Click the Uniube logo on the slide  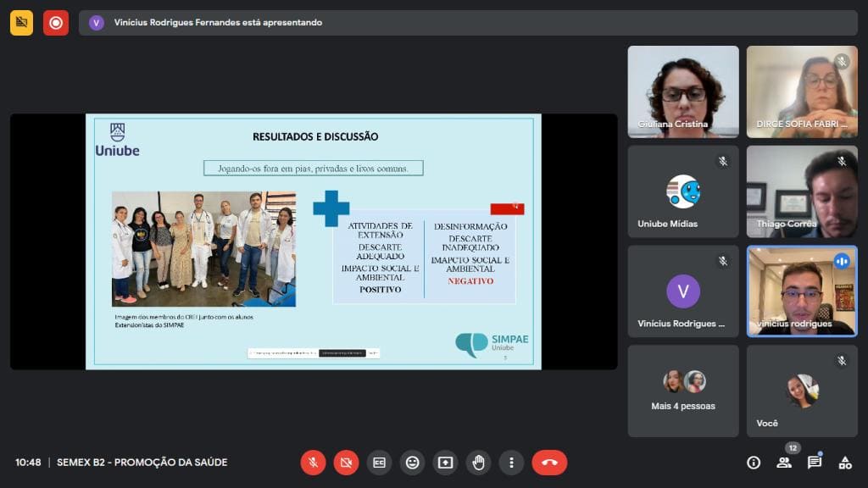tap(117, 140)
